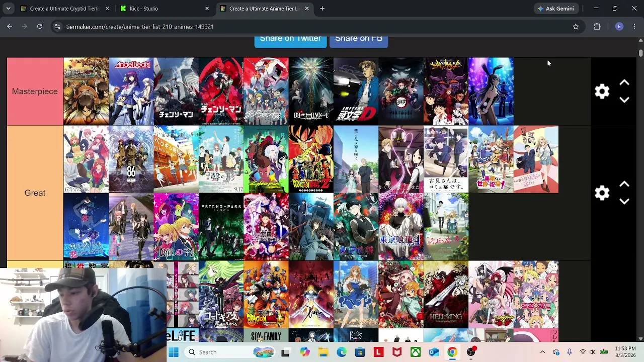
Task: Switch to the Kick - Studio tab
Action: pos(164,9)
